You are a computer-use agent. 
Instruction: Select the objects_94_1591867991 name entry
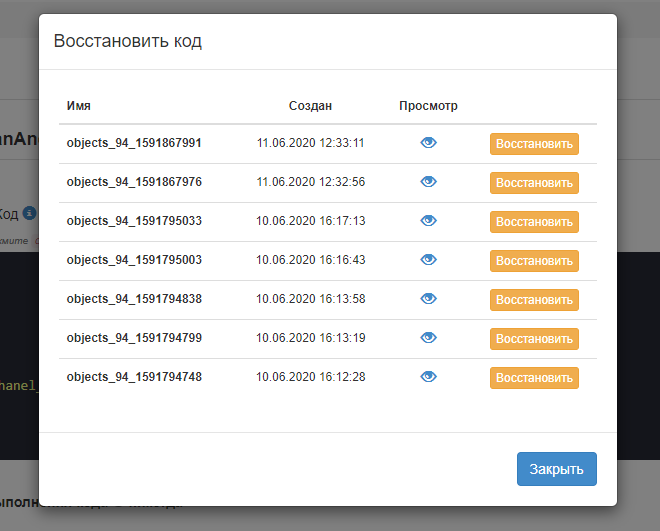(x=134, y=143)
